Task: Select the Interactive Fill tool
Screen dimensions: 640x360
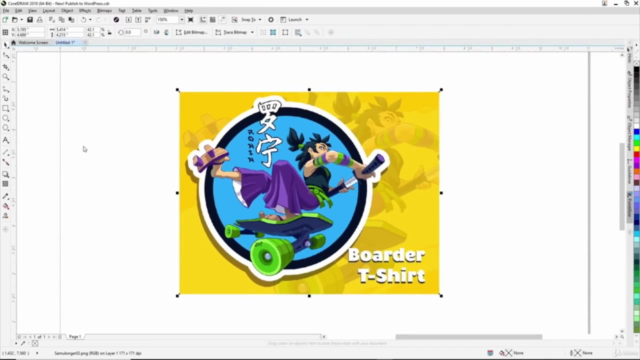Action: [6, 206]
